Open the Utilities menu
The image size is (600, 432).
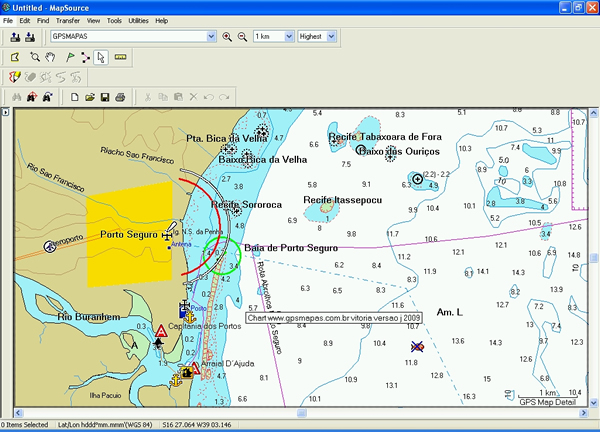coord(139,20)
